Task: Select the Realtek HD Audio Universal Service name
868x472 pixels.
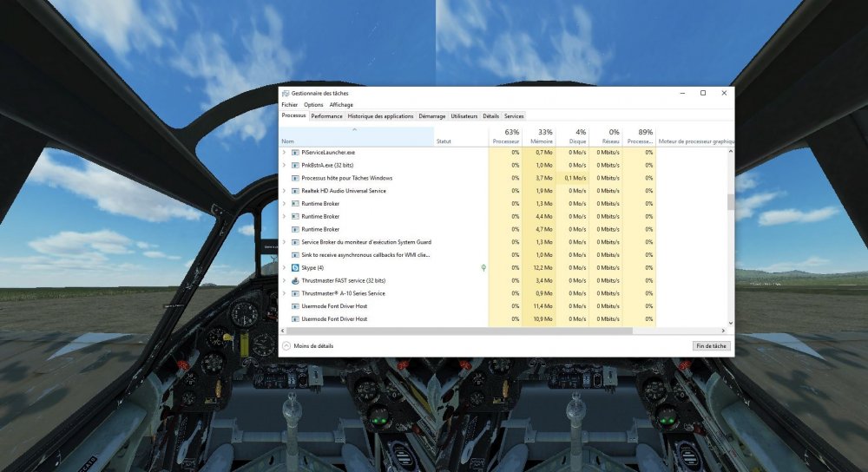Action: (x=344, y=191)
